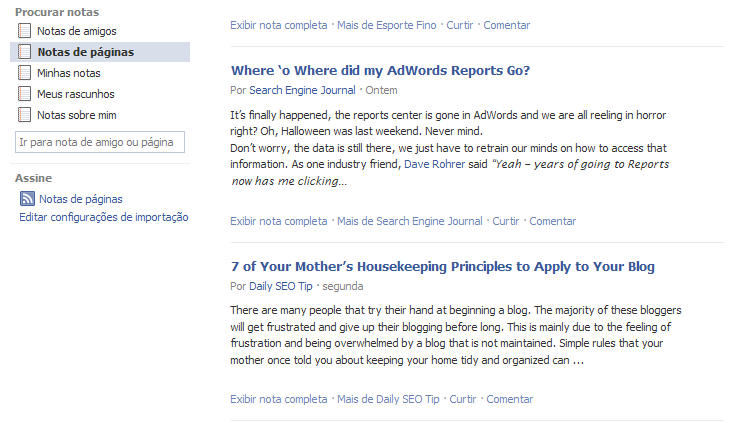Open the 'Where 'o Where did my AdWords Reports Go?' note
Viewport: 738px width, 423px height.
click(x=380, y=70)
